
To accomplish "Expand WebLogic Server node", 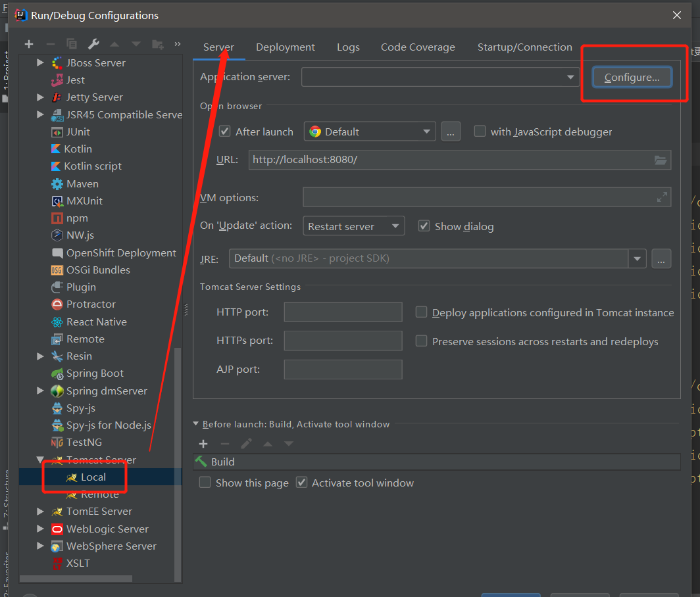I will point(40,529).
